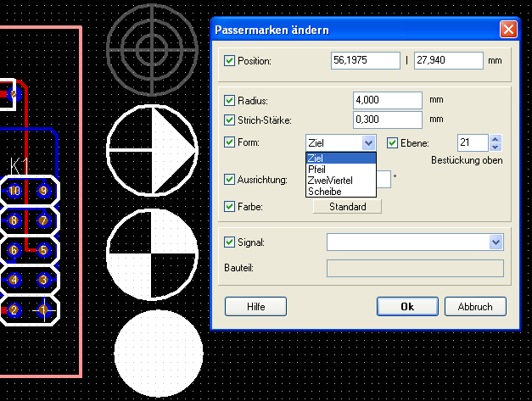Uncheck the Position checkbox
This screenshot has height=401, width=532.
(229, 61)
